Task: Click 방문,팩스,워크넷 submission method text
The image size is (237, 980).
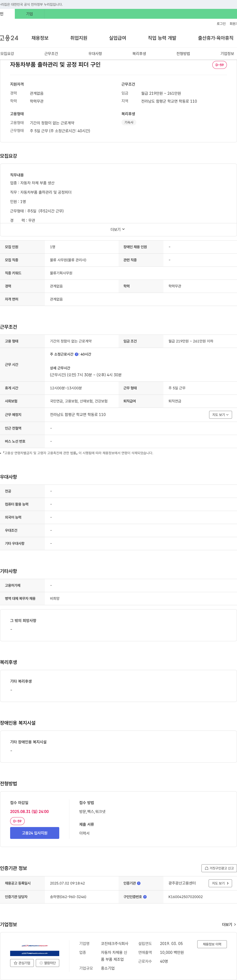Action: click(92, 811)
